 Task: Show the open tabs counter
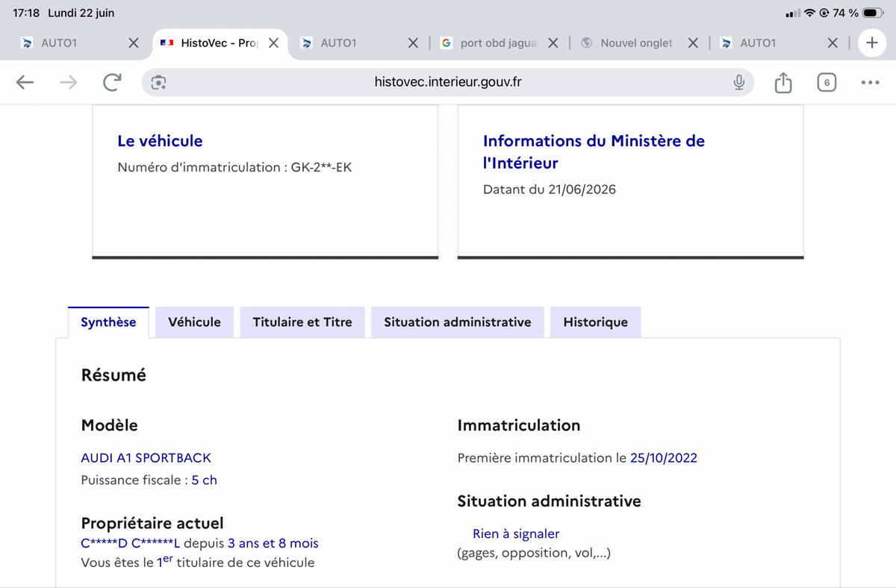[x=826, y=83]
